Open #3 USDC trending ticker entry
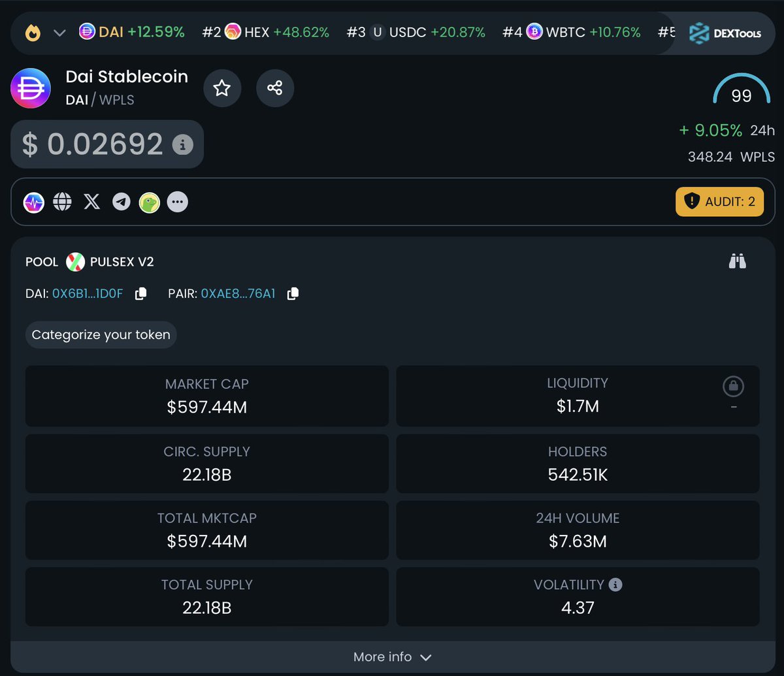Screen dimensions: 784x676 click(416, 31)
